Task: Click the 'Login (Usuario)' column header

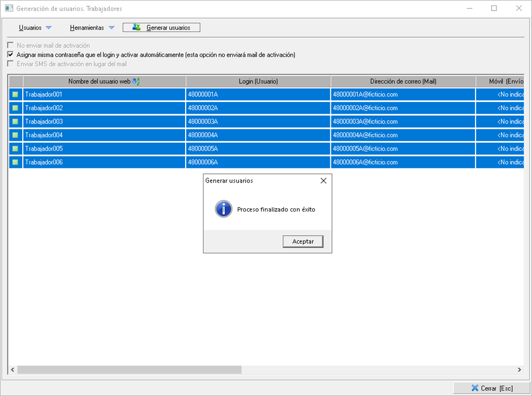Action: (258, 81)
